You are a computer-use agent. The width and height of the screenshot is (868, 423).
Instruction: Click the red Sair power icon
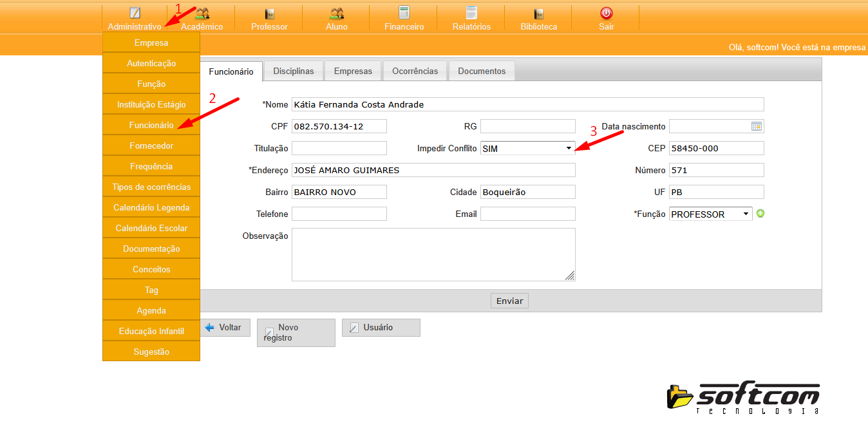(606, 13)
